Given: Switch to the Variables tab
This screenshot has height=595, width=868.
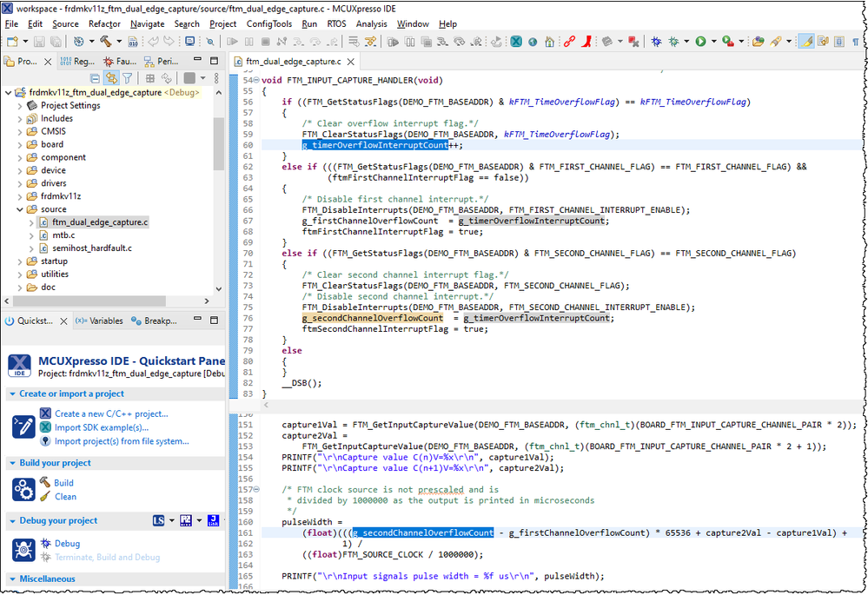Looking at the screenshot, I should tap(99, 321).
